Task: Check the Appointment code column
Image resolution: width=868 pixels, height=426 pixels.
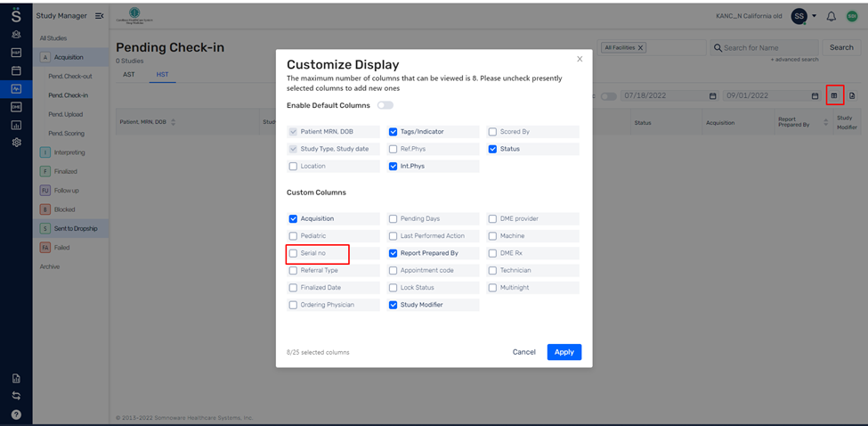Action: click(393, 271)
